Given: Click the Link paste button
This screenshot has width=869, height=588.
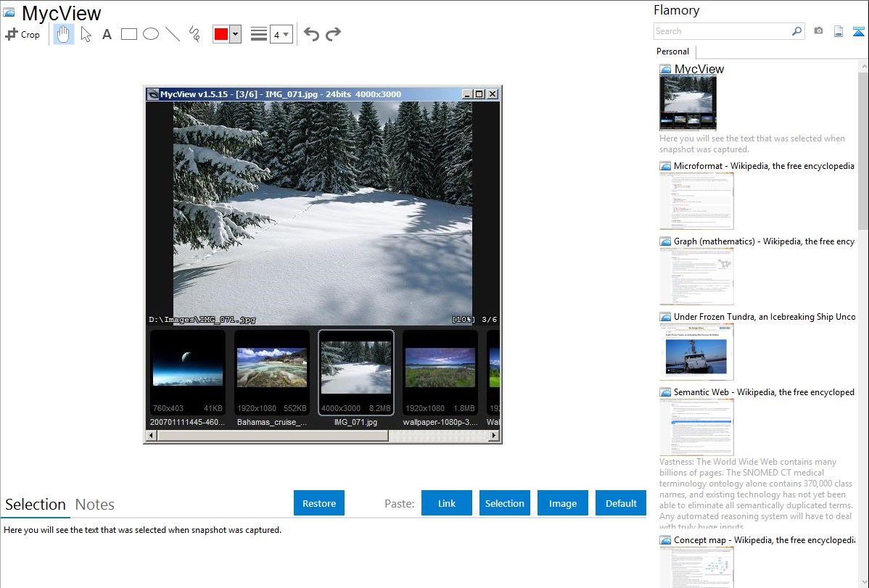Looking at the screenshot, I should click(447, 503).
